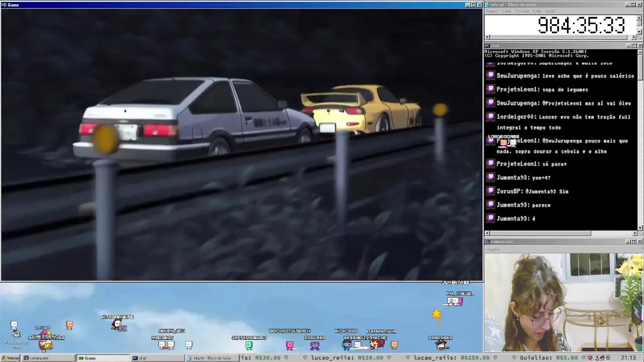Click Notepad horizontal scroll left arrow
Viewport: 644px width, 362px height.
click(487, 37)
